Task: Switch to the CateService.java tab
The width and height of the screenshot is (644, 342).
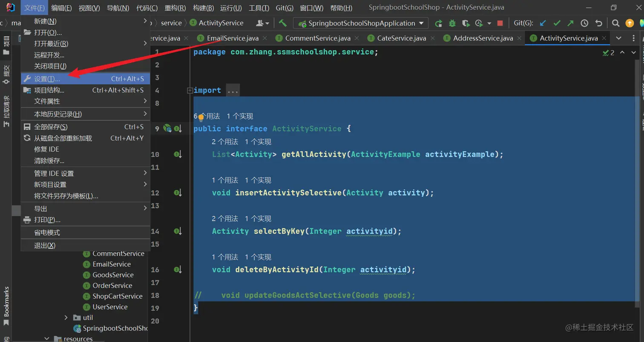Action: pos(402,38)
